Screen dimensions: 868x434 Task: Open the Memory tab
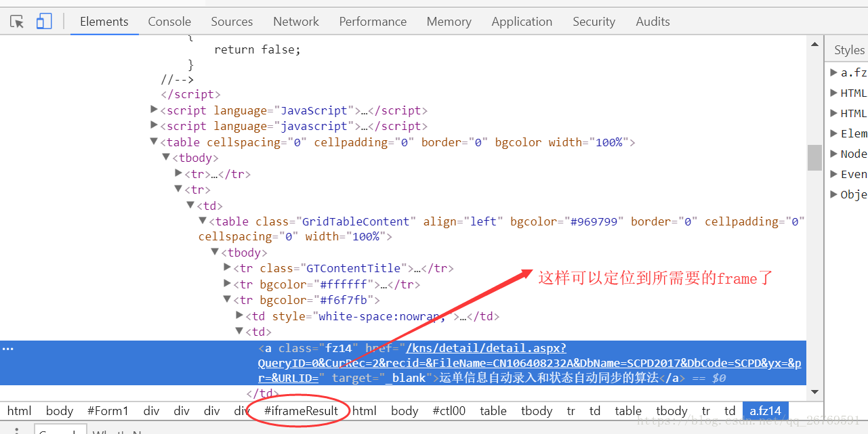click(x=449, y=22)
